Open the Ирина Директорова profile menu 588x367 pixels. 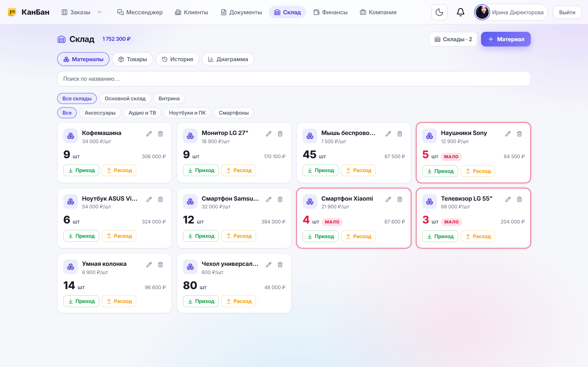click(510, 12)
